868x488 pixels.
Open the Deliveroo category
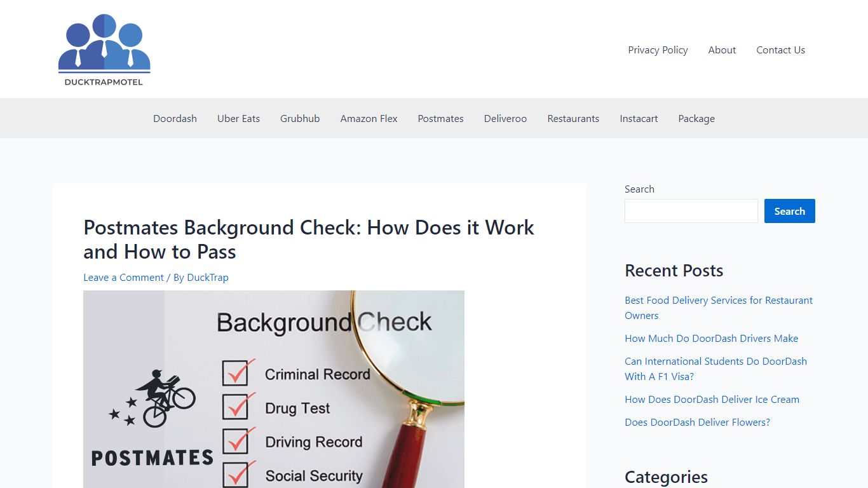point(505,119)
